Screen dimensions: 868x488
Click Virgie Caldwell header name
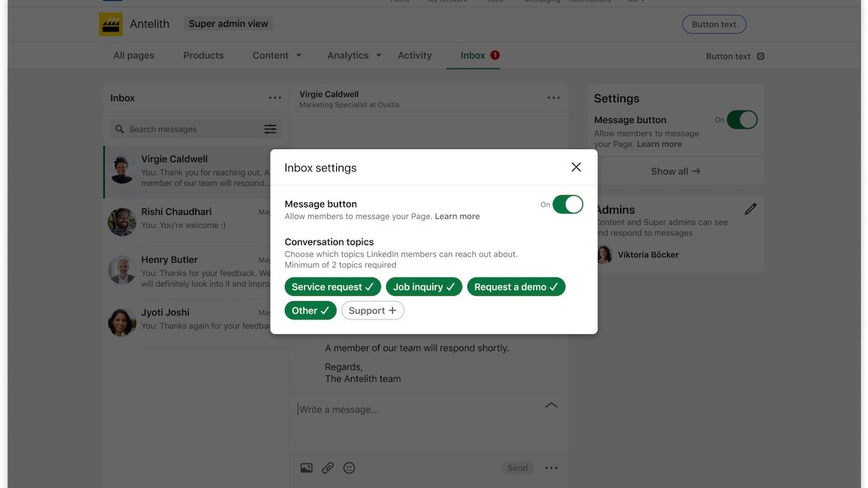(x=329, y=94)
